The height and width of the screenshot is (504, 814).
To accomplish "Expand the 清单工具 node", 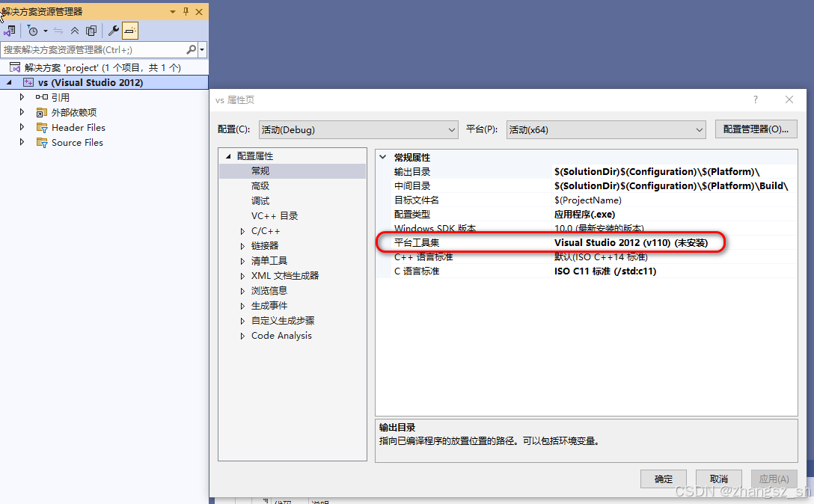I will click(x=242, y=261).
